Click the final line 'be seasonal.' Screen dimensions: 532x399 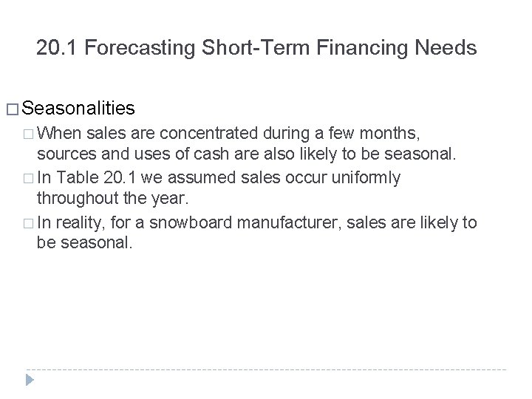pyautogui.click(x=84, y=244)
